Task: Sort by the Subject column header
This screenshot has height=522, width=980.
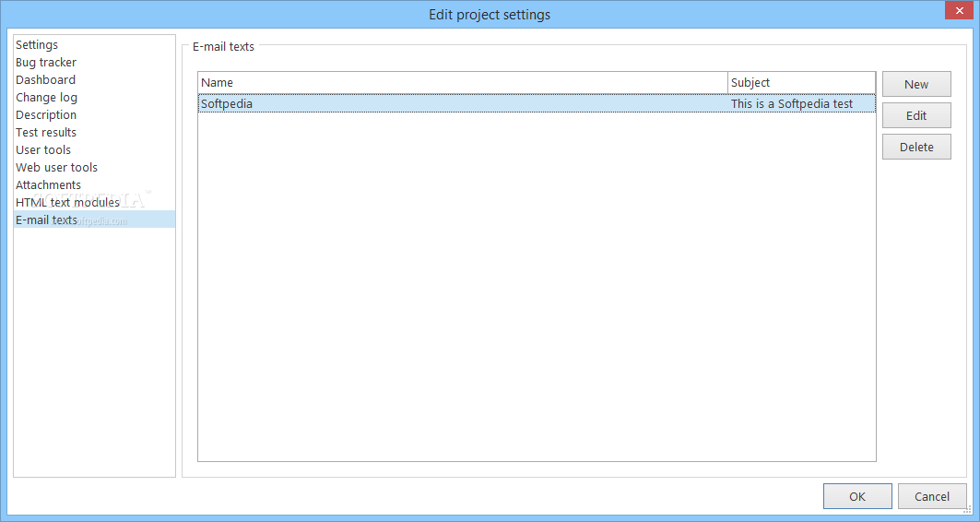Action: click(802, 82)
